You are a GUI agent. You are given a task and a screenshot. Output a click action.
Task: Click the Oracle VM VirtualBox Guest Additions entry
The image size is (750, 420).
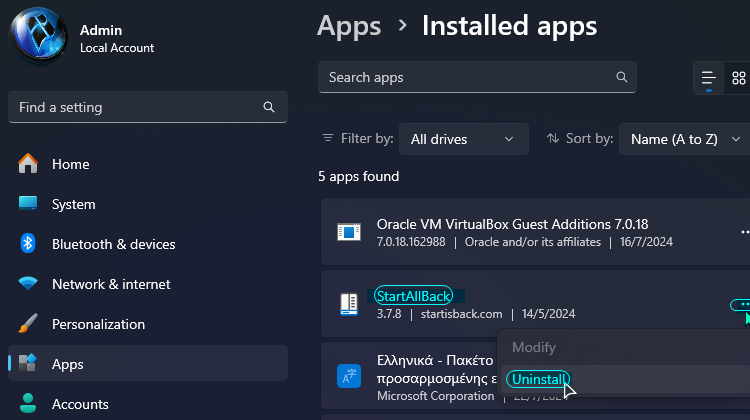click(535, 232)
